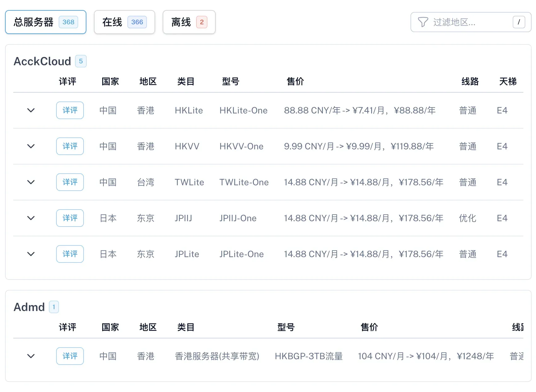Viewport: 536px width, 392px height.
Task: Click E4 cell in HKVV-One row
Action: [502, 146]
